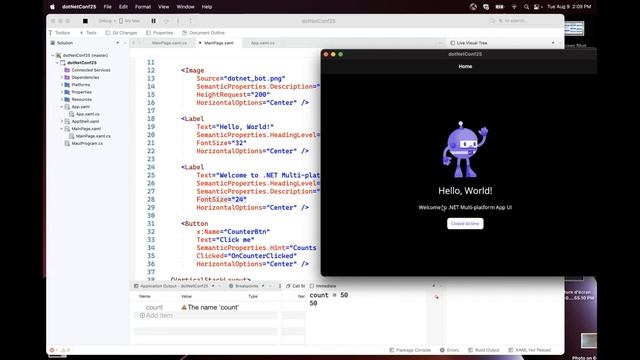Select the count watch entry
The width and height of the screenshot is (640, 360).
[x=154, y=307]
